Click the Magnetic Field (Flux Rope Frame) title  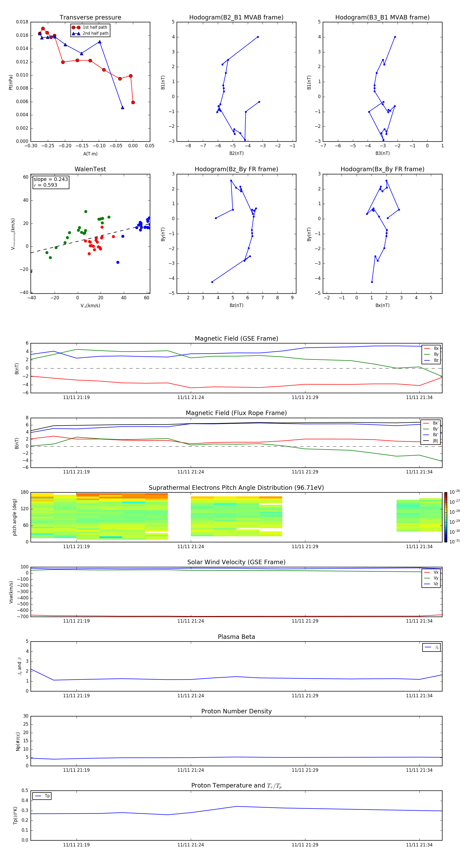[x=236, y=413]
